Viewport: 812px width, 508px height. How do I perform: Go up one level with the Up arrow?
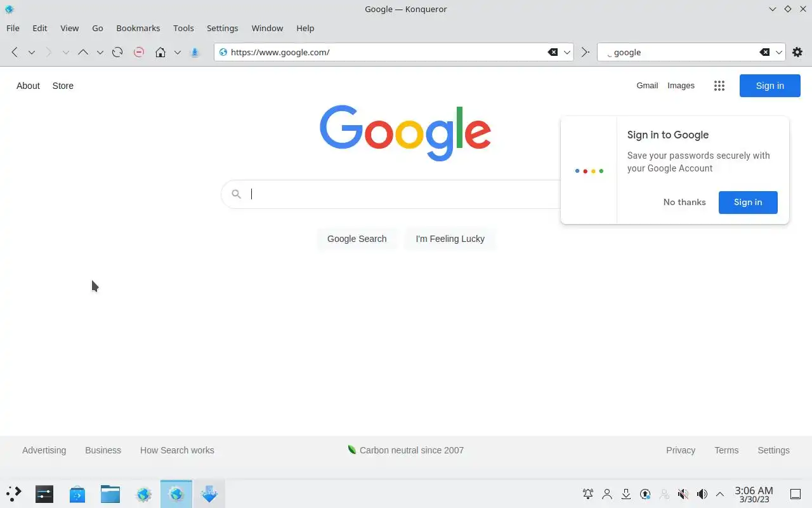pos(82,52)
